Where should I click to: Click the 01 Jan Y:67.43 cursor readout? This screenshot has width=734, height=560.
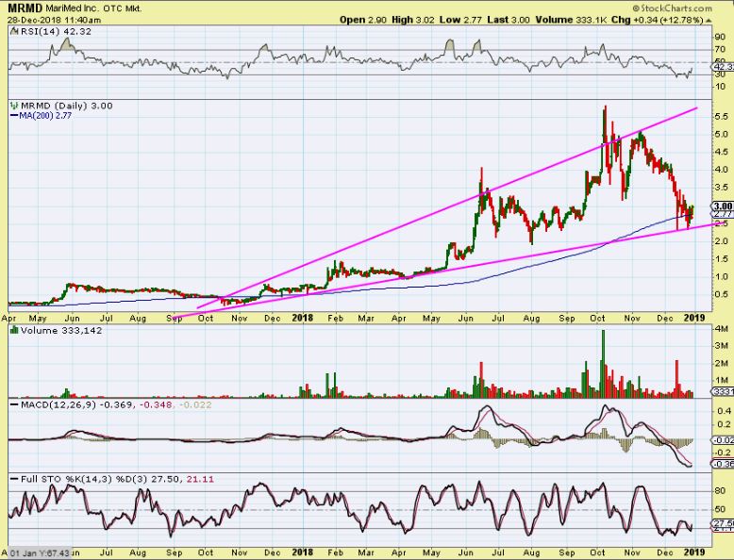pyautogui.click(x=40, y=553)
